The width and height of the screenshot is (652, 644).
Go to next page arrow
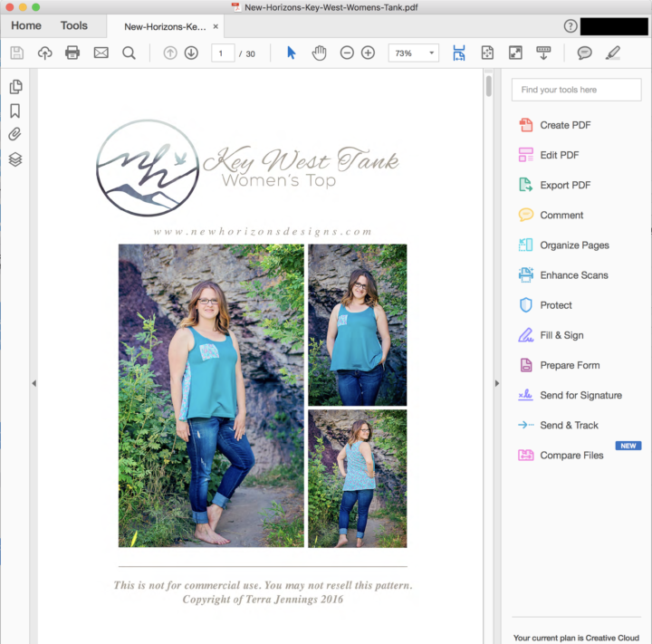pyautogui.click(x=191, y=53)
